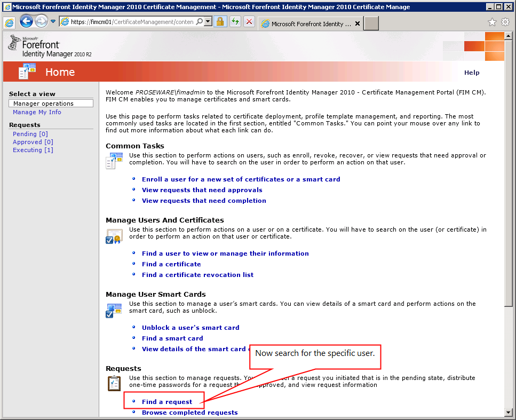This screenshot has width=516, height=420.
Task: Open View requests that need completion
Action: pos(204,201)
